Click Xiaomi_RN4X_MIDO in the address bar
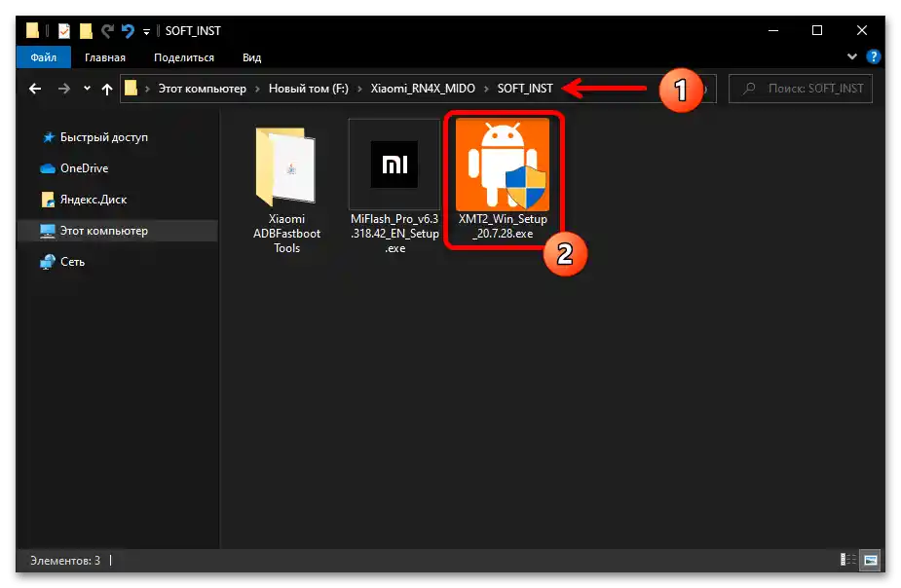 pyautogui.click(x=423, y=89)
